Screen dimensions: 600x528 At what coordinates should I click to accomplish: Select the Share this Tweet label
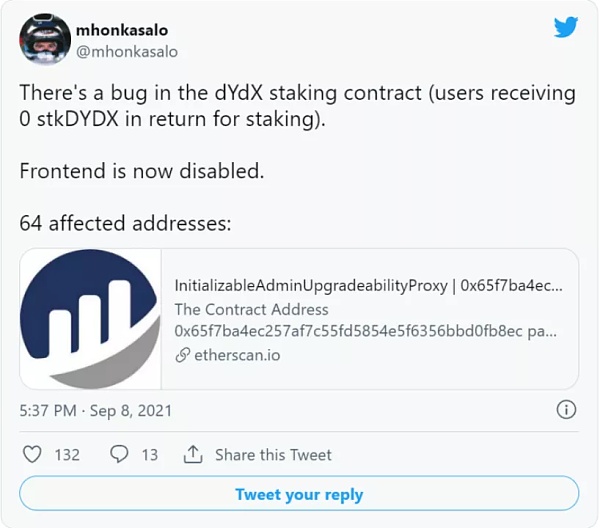[273, 454]
